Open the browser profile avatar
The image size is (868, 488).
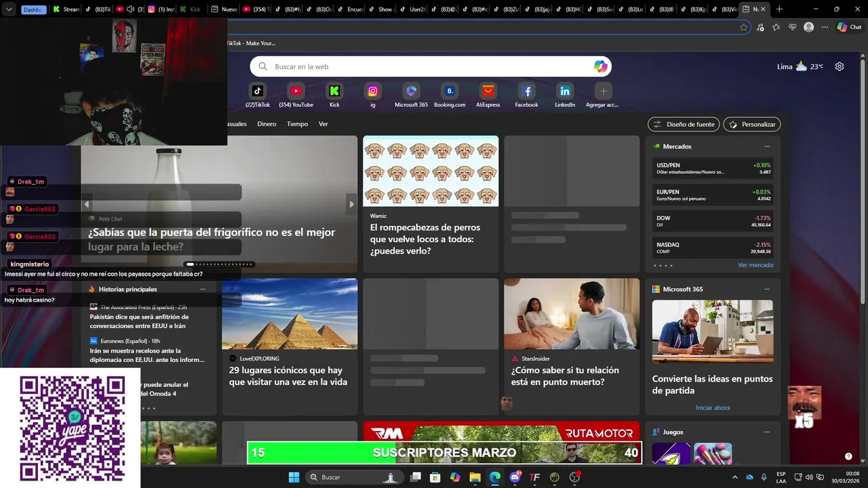[x=808, y=27]
